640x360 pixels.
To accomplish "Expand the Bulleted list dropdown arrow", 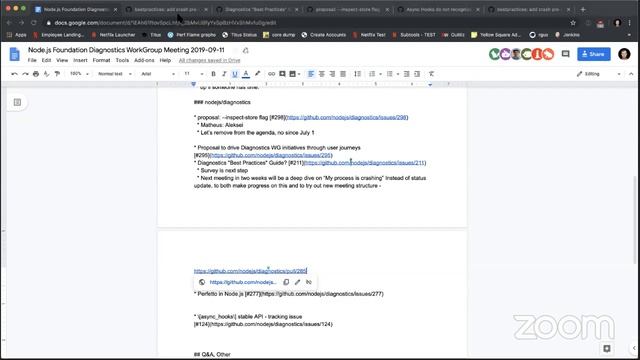I will (x=398, y=74).
